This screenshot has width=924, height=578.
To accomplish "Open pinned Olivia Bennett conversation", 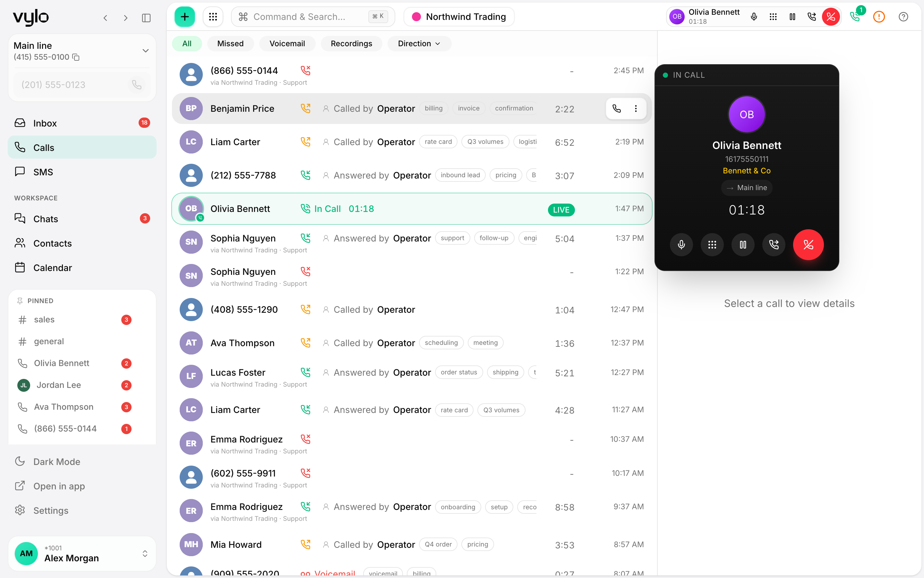I will [x=75, y=363].
